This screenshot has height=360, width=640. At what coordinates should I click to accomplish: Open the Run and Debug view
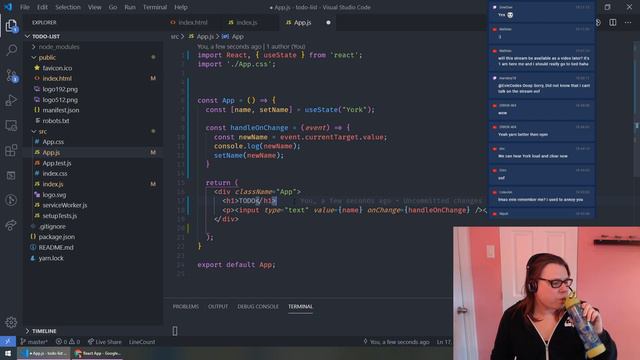pyautogui.click(x=11, y=100)
